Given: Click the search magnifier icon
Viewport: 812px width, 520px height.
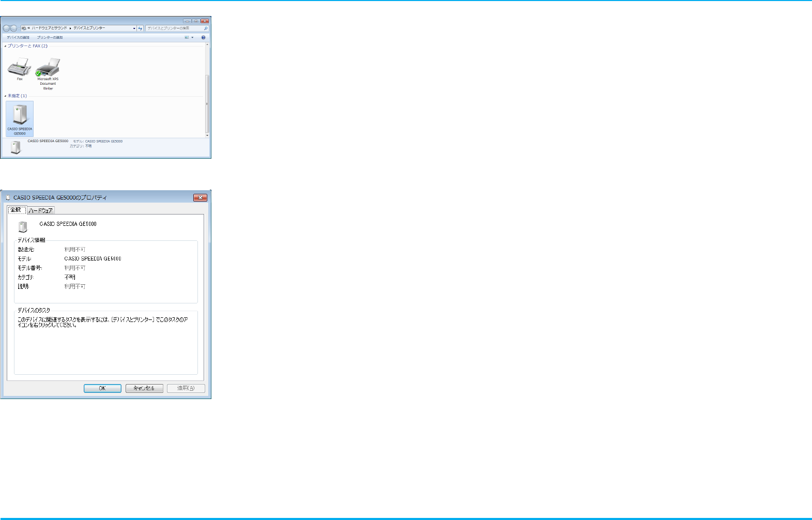Looking at the screenshot, I should coord(206,28).
